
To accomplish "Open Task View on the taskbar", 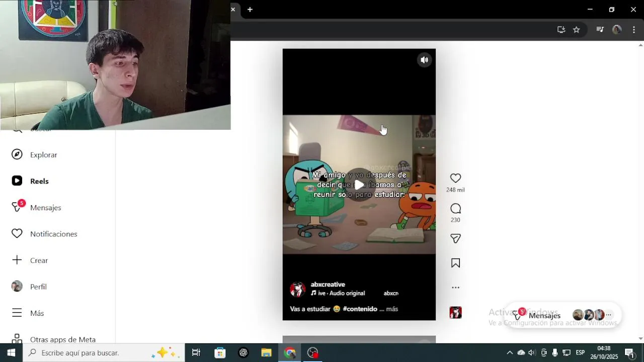I will [x=196, y=352].
